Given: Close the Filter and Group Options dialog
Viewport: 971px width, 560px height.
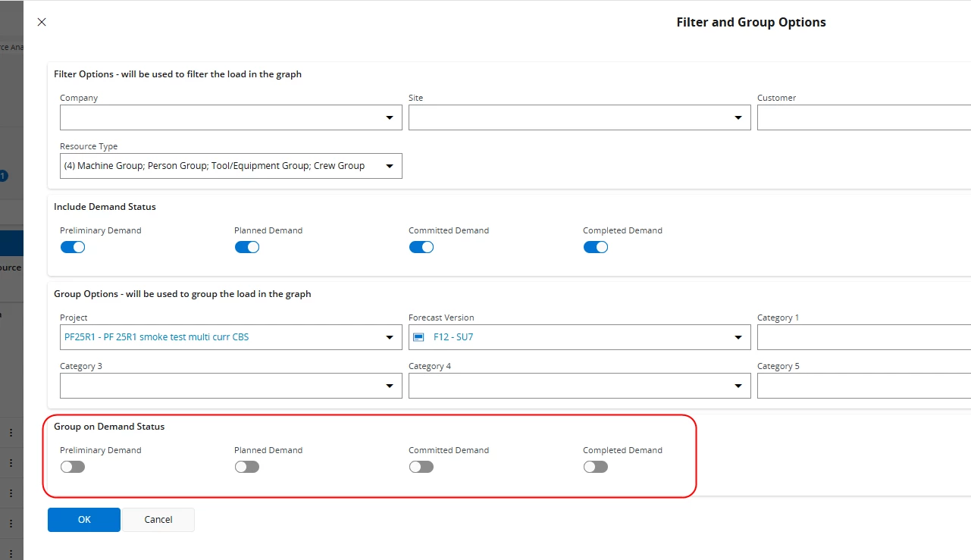Looking at the screenshot, I should (42, 22).
